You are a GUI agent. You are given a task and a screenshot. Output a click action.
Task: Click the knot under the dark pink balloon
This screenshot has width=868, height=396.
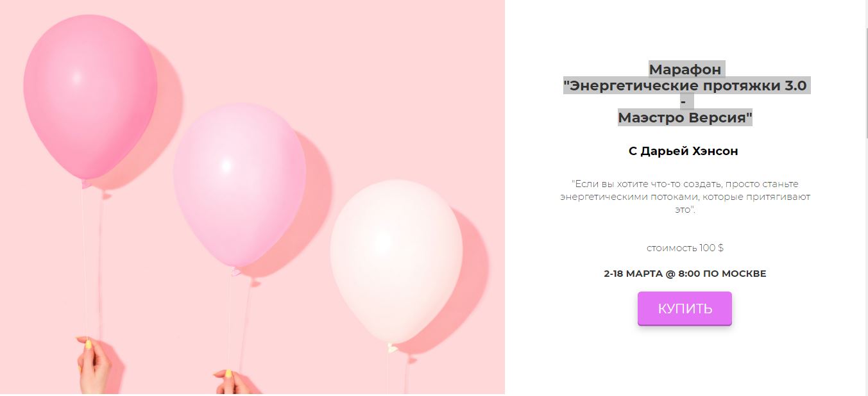point(86,185)
